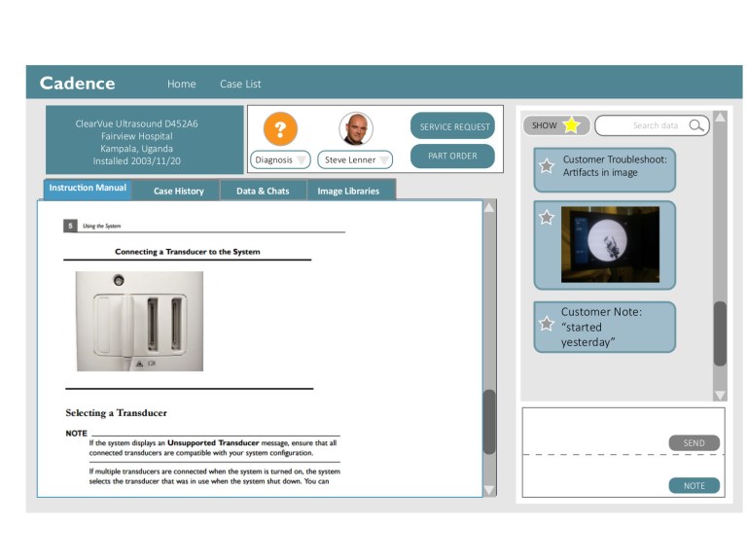This screenshot has height=560, width=747.
Task: Click the orange question mark diagnosis icon
Action: [280, 129]
